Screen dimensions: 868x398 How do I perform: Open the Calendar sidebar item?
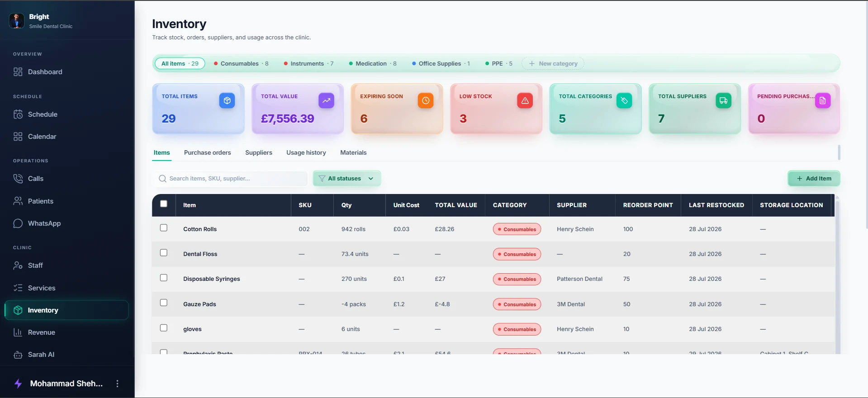(x=66, y=137)
